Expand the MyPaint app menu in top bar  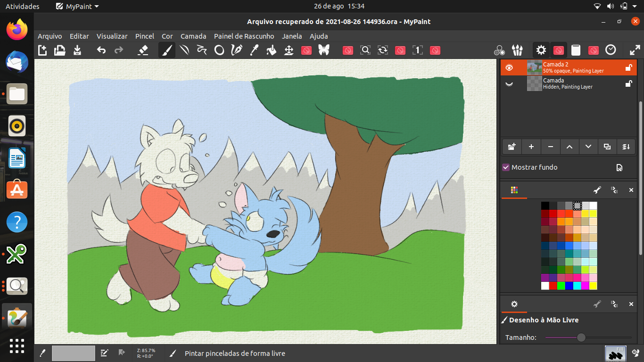coord(77,6)
